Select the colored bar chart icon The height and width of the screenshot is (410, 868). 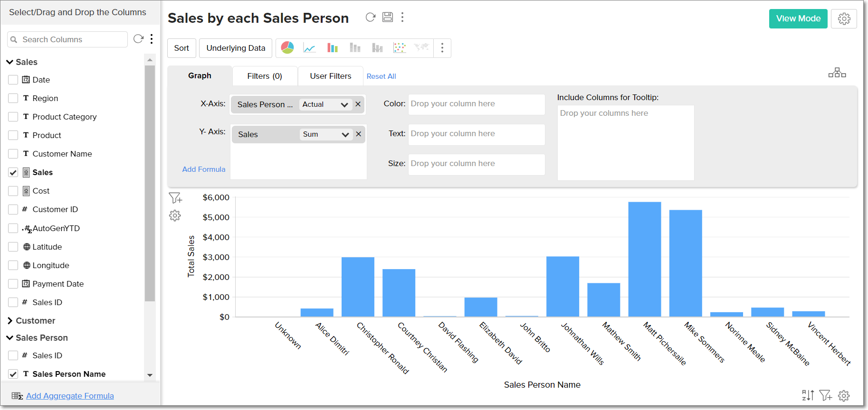tap(333, 48)
